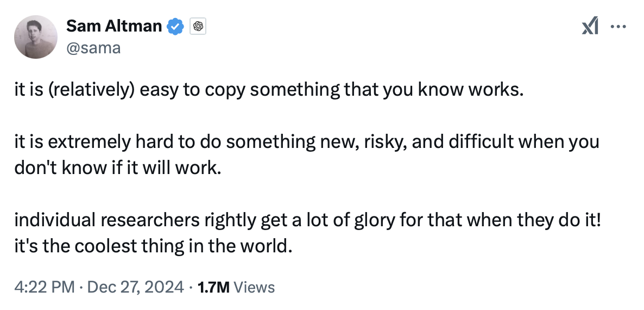Click the 1.7M view count number
Viewport: 644px width, 310px height.
point(214,287)
